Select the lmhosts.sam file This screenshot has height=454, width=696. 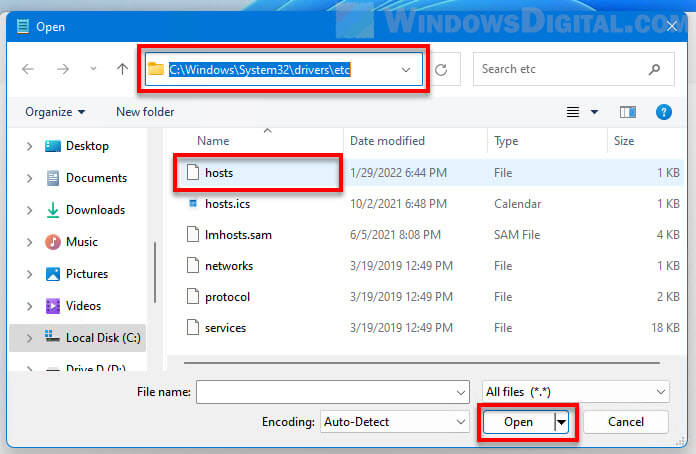tap(238, 235)
